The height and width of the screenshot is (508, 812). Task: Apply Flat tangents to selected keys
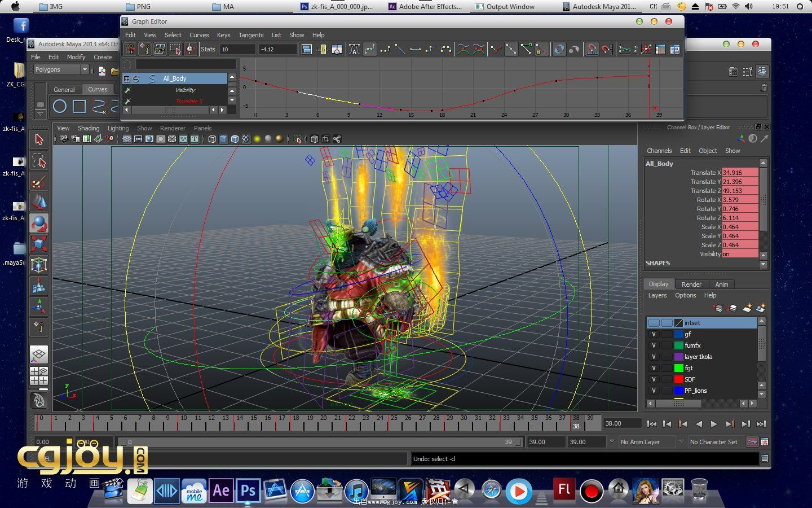click(415, 49)
